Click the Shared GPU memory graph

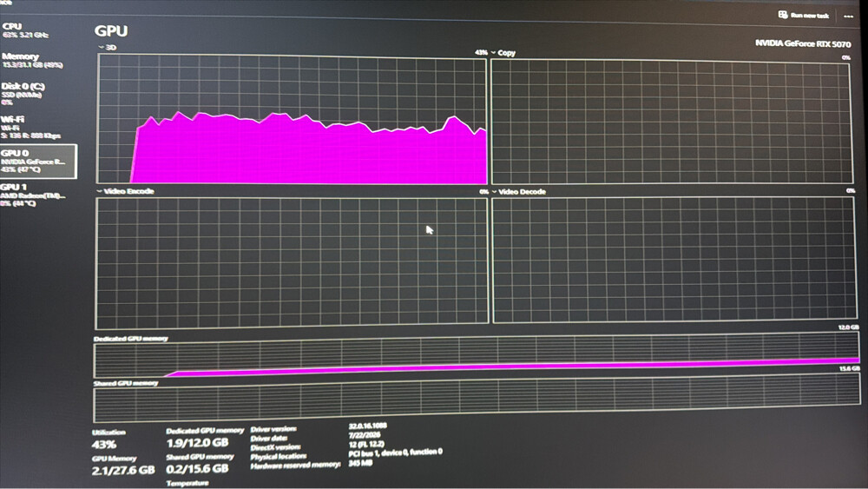[x=477, y=398]
